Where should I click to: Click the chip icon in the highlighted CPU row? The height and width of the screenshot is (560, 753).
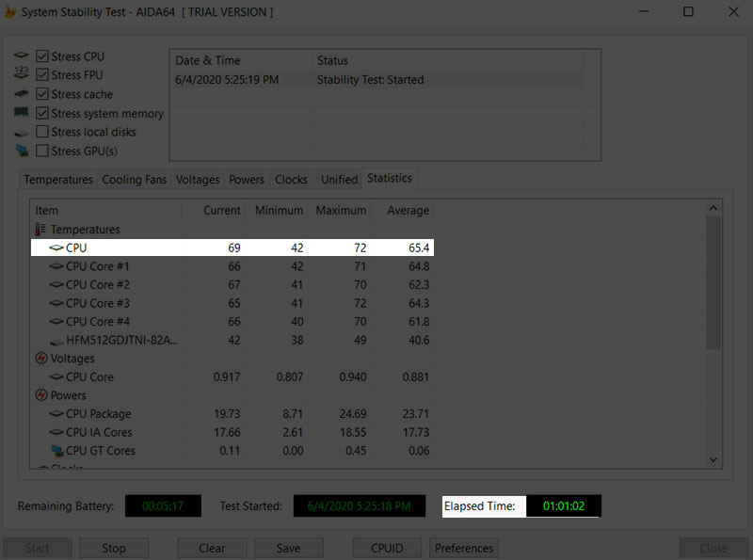[x=56, y=248]
